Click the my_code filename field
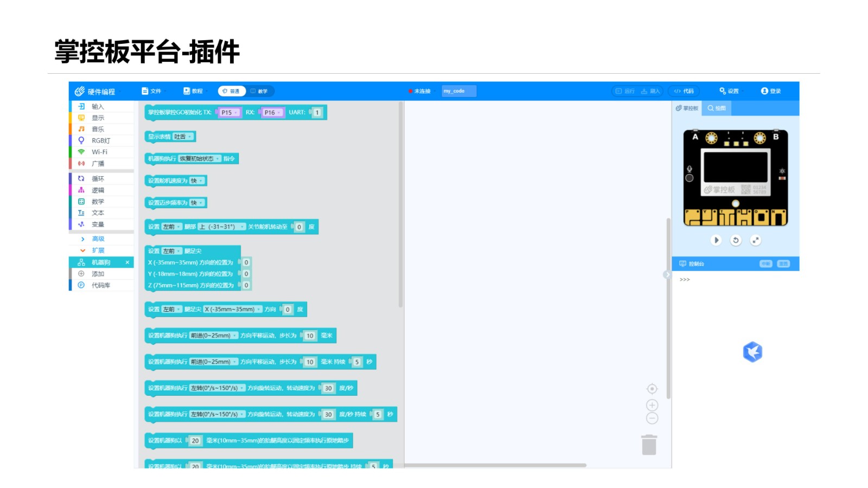This screenshot has width=868, height=488. tap(459, 91)
